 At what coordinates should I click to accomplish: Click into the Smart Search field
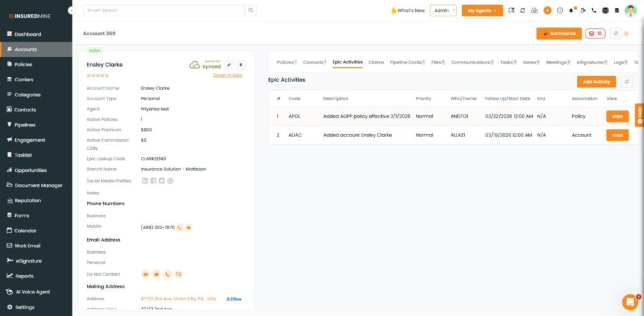164,11
